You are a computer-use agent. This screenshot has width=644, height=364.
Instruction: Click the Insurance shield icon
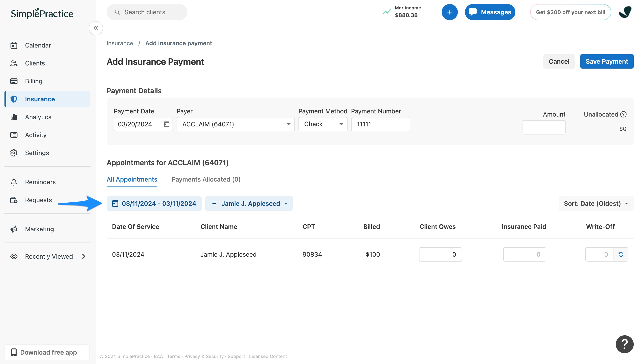click(14, 99)
